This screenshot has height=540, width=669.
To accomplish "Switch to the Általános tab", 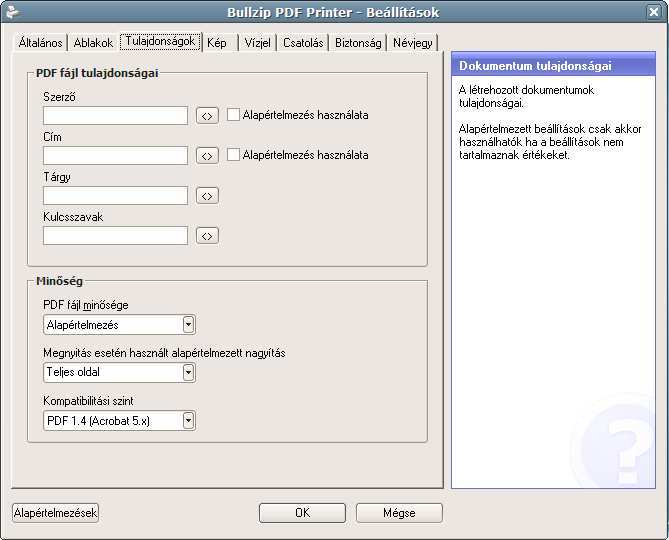I will pyautogui.click(x=40, y=43).
